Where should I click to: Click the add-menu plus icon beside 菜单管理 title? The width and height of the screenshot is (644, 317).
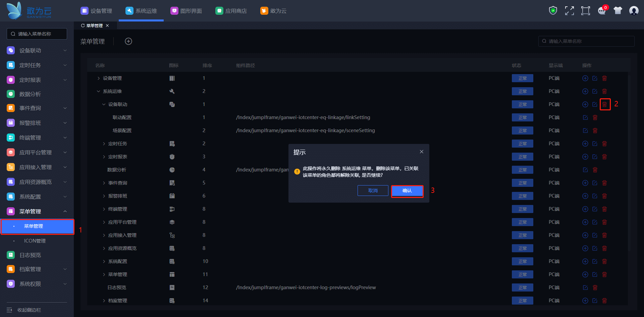[128, 41]
